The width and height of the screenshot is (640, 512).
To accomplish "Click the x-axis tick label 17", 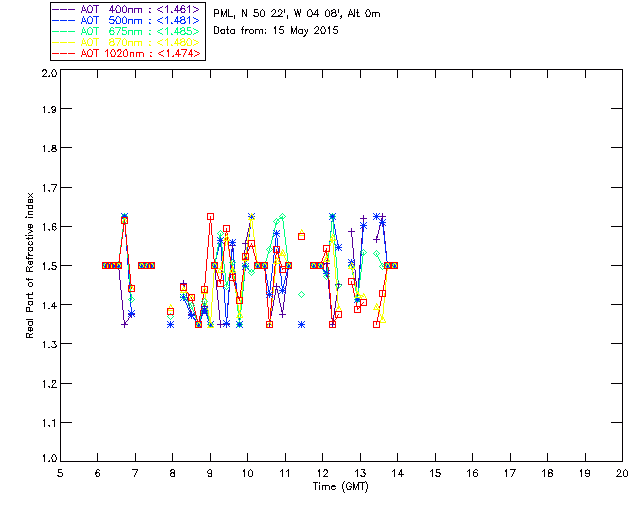I will click(x=510, y=473).
